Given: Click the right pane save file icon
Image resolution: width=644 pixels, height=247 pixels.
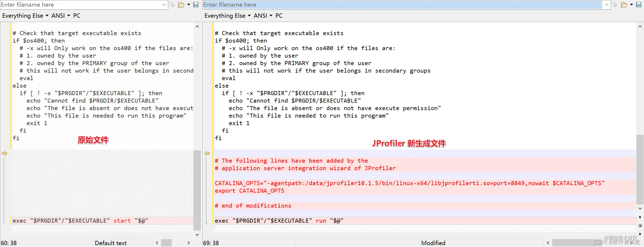Looking at the screenshot, I should (639, 5).
